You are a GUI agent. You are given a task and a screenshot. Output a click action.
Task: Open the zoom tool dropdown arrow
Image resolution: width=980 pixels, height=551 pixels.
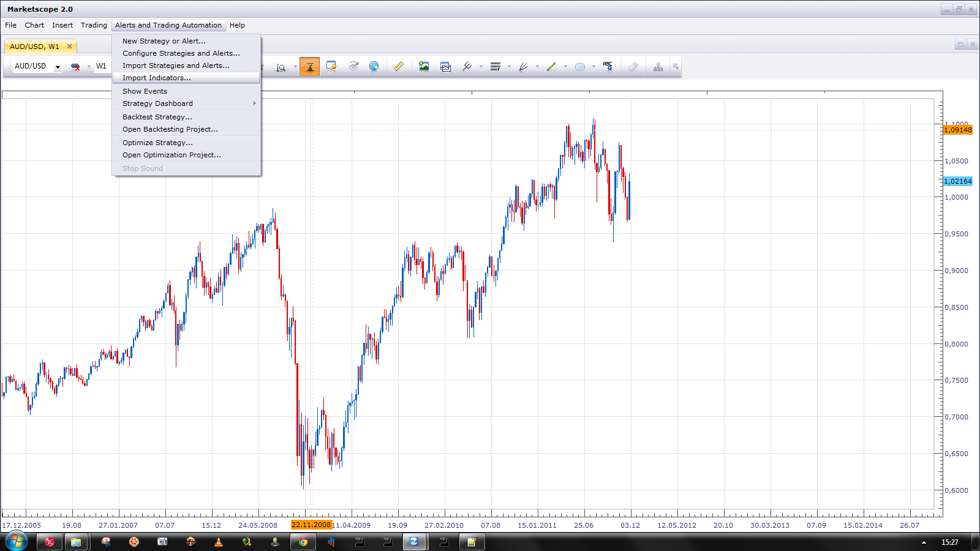295,67
